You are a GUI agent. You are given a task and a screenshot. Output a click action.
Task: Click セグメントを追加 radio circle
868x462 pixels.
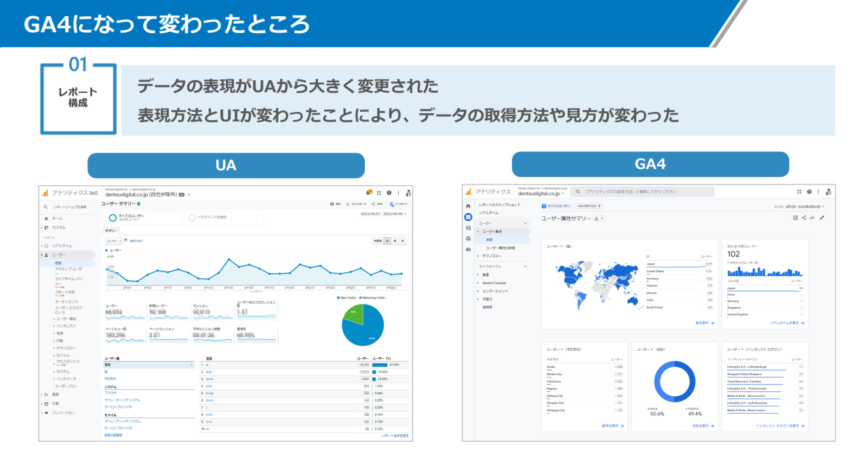tap(191, 218)
